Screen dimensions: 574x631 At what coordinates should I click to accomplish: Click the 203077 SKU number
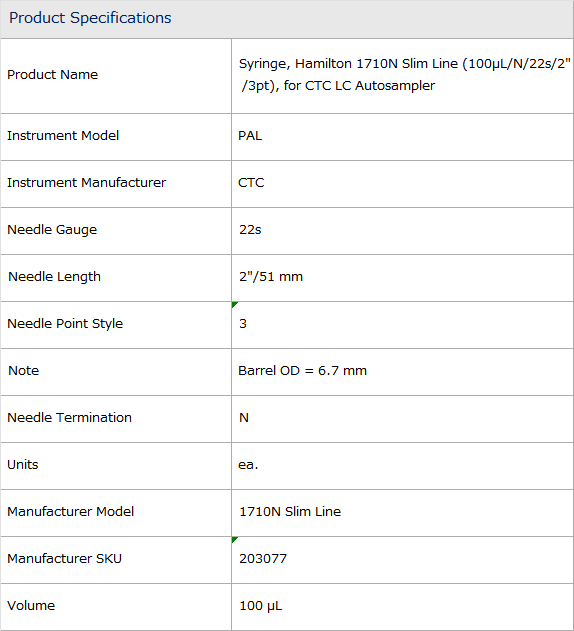pyautogui.click(x=263, y=559)
